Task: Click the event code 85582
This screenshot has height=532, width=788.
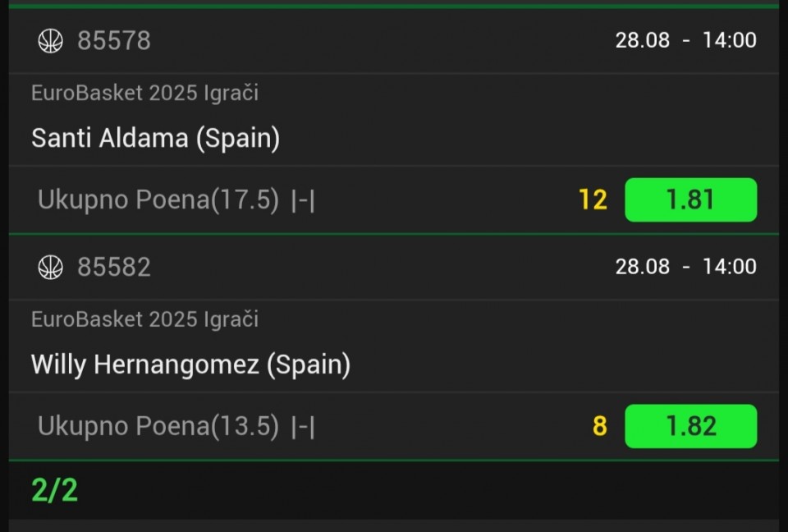Action: (114, 267)
